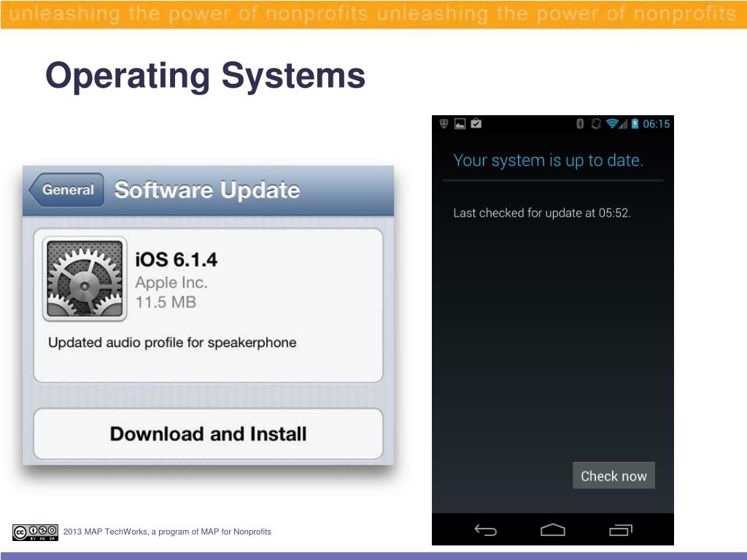Click the Apple Inc. text
Image resolution: width=747 pixels, height=560 pixels.
171,282
